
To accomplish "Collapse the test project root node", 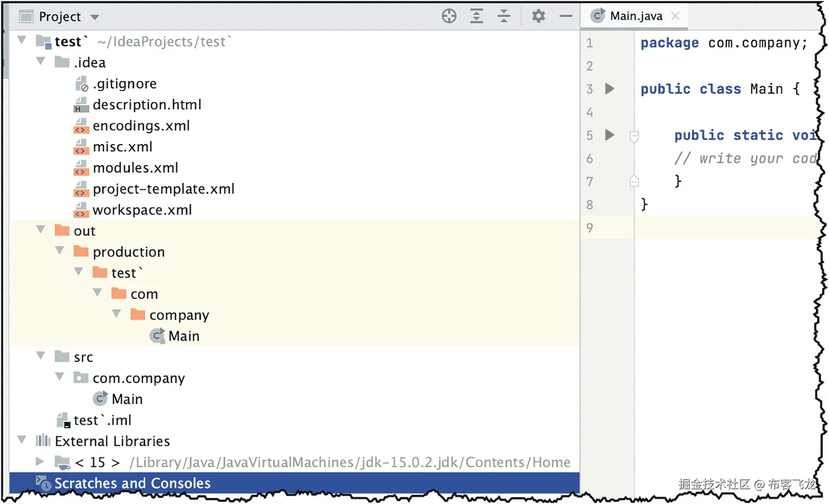I will pyautogui.click(x=22, y=40).
